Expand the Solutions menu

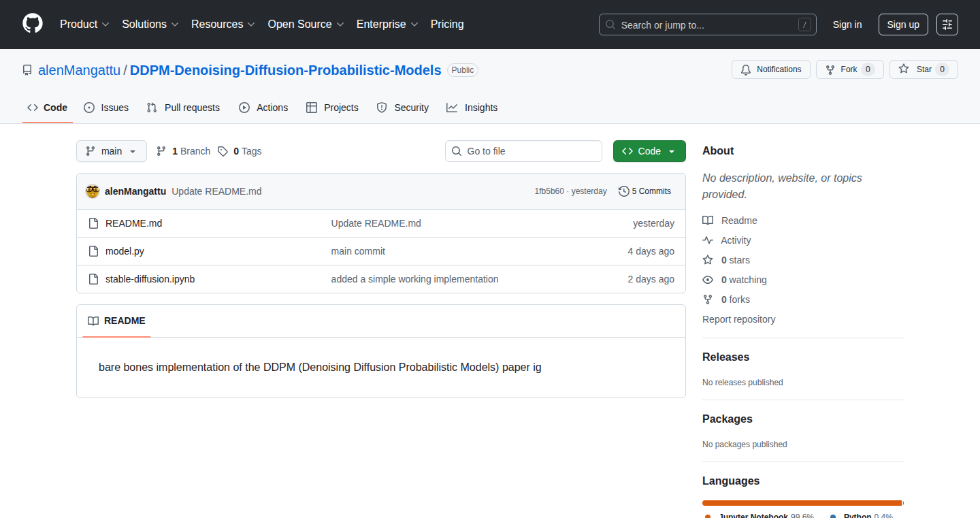point(150,24)
